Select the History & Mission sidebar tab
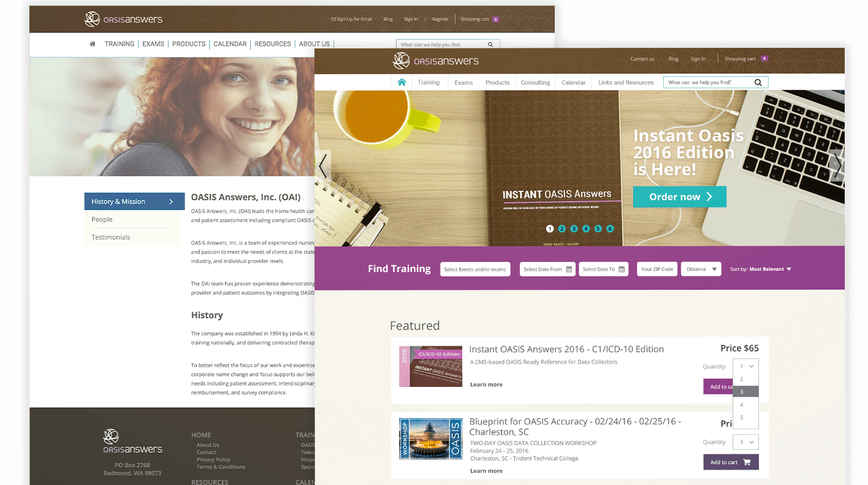The image size is (868, 485). 134,201
